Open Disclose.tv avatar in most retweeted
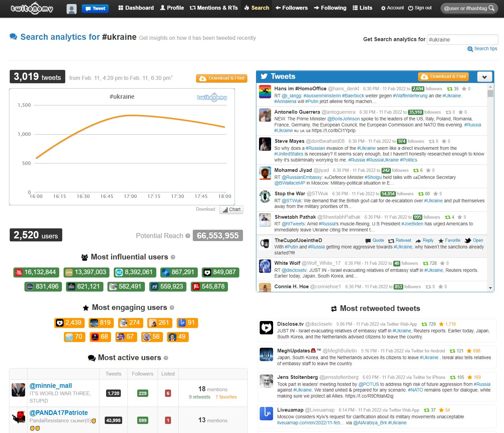This screenshot has height=433, width=504. point(266,328)
